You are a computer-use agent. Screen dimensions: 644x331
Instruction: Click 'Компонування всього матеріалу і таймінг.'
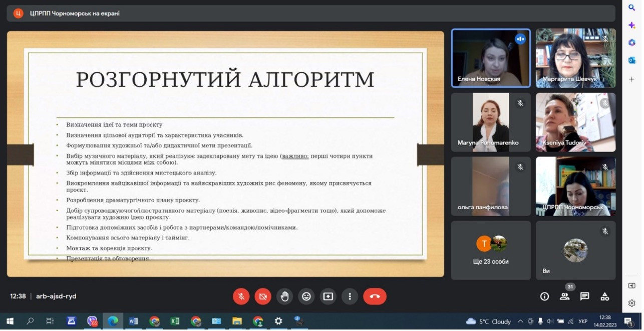coord(128,238)
